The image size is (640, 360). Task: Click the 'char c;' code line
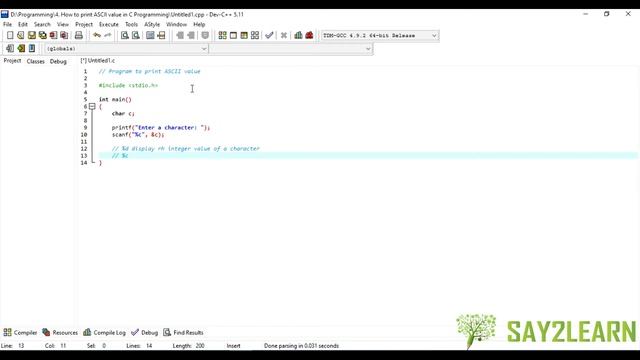point(123,113)
